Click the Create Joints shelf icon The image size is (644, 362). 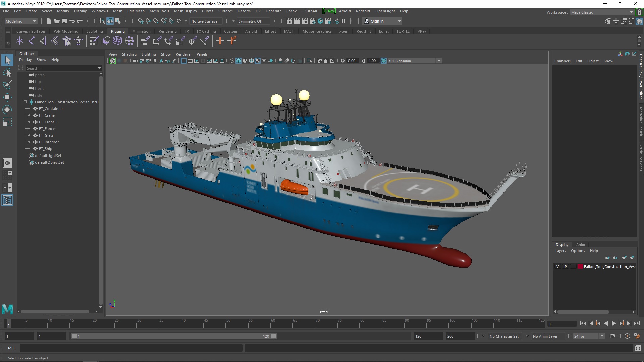[x=31, y=41]
